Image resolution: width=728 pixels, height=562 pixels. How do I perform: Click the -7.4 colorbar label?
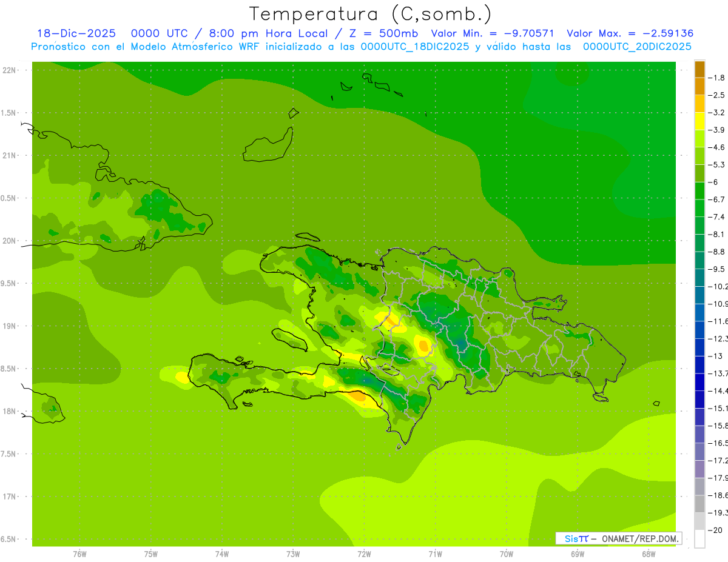point(717,216)
